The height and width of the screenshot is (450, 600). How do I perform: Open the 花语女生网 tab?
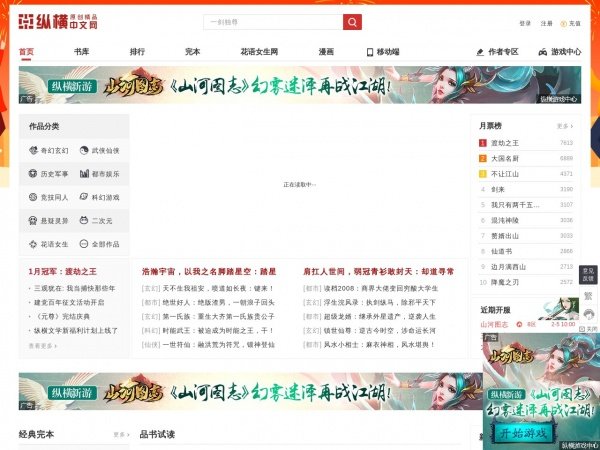[259, 52]
